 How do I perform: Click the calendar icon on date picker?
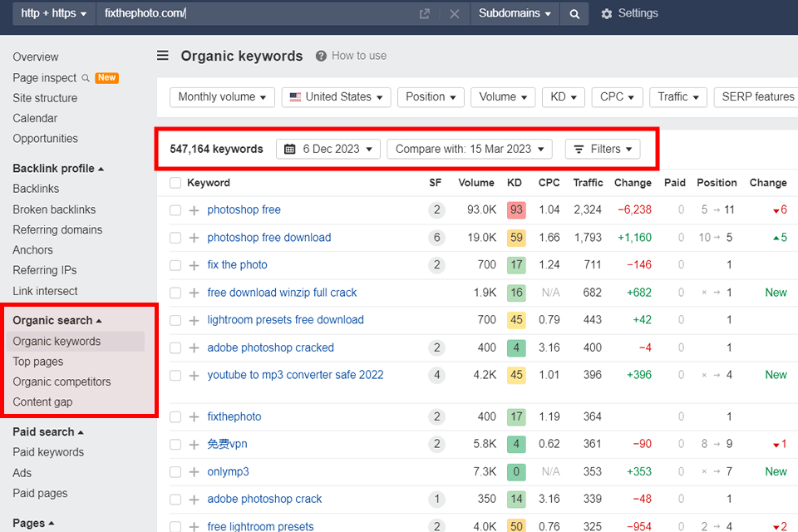tap(289, 149)
